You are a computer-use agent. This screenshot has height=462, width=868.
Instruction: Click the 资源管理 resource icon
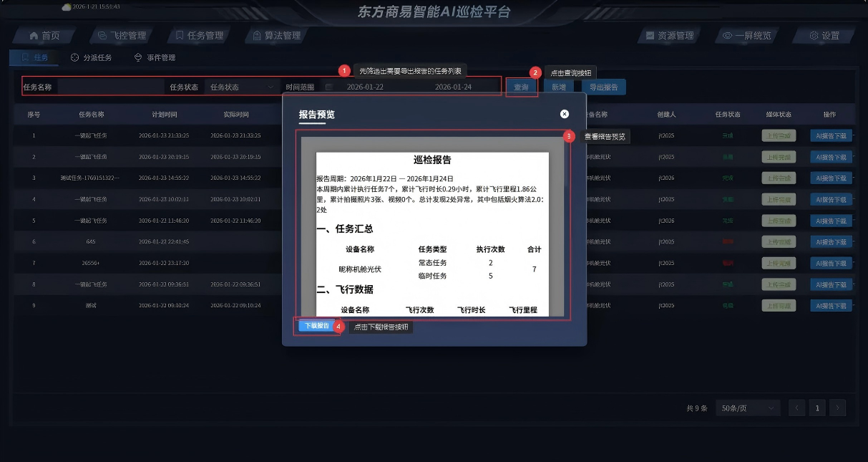650,36
